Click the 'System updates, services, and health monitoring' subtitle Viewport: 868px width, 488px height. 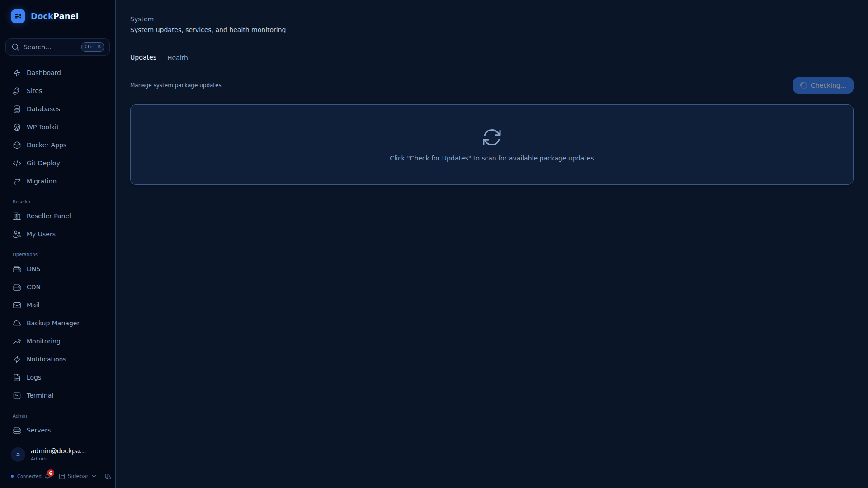pyautogui.click(x=208, y=30)
